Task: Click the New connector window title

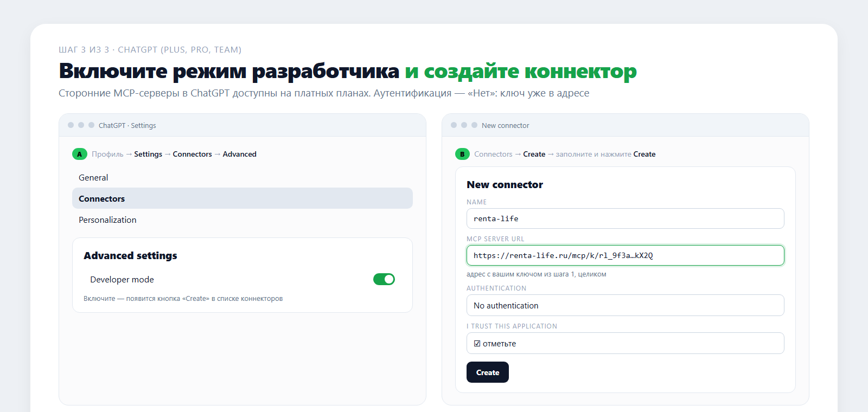Action: [x=505, y=125]
